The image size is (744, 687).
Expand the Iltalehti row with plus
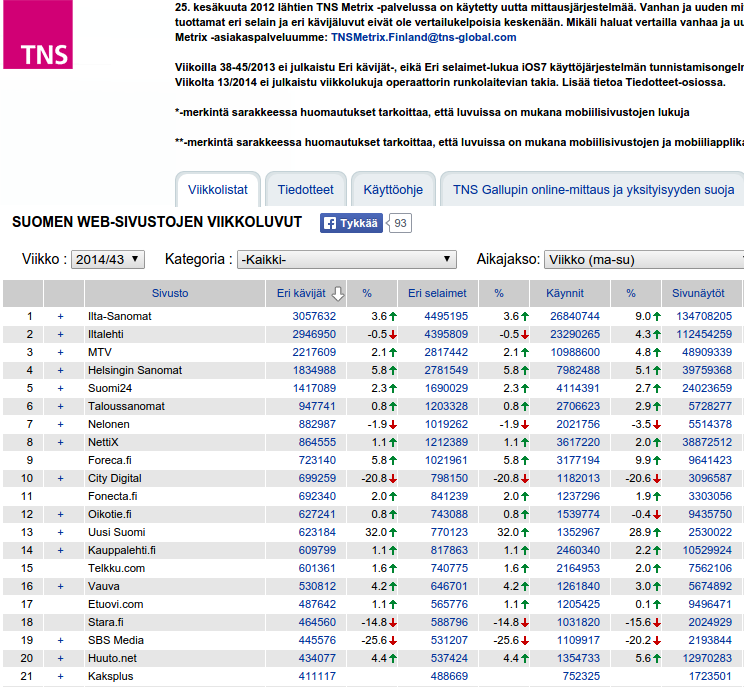(60, 334)
